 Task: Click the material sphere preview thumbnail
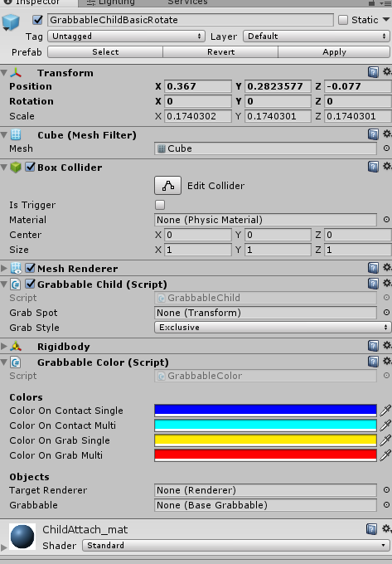[22, 537]
